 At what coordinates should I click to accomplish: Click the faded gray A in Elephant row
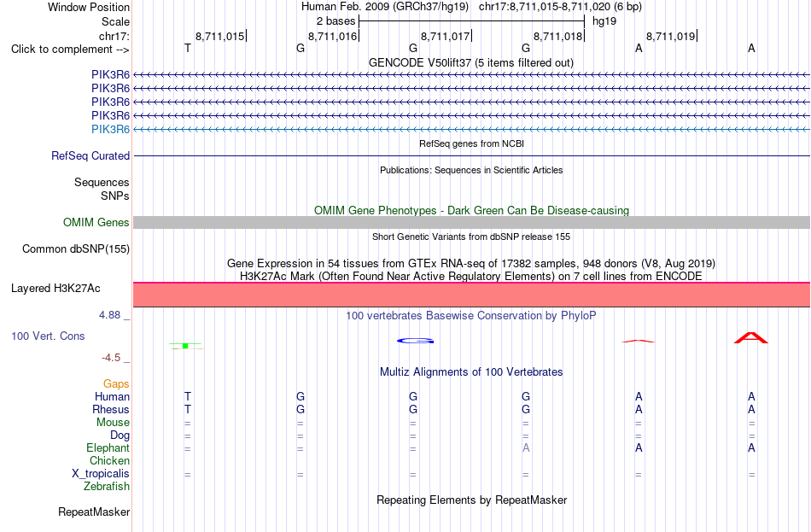526,448
